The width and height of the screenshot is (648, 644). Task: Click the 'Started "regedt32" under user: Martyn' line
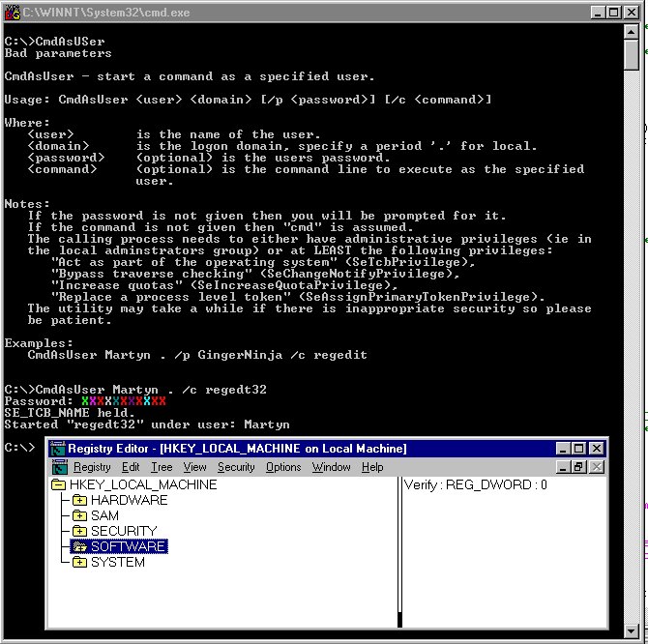coord(147,424)
